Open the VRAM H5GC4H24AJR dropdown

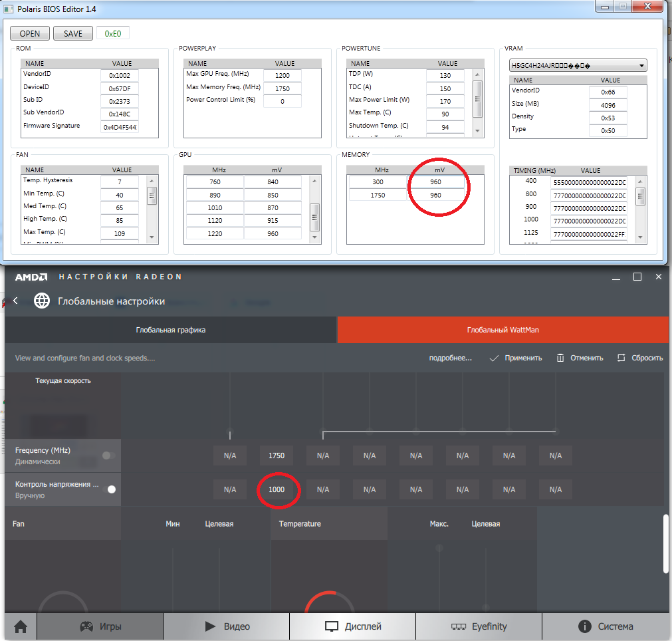(578, 66)
